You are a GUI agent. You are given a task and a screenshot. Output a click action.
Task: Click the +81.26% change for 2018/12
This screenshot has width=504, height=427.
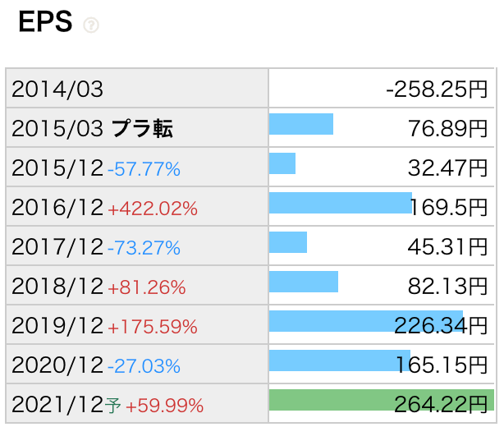147,287
